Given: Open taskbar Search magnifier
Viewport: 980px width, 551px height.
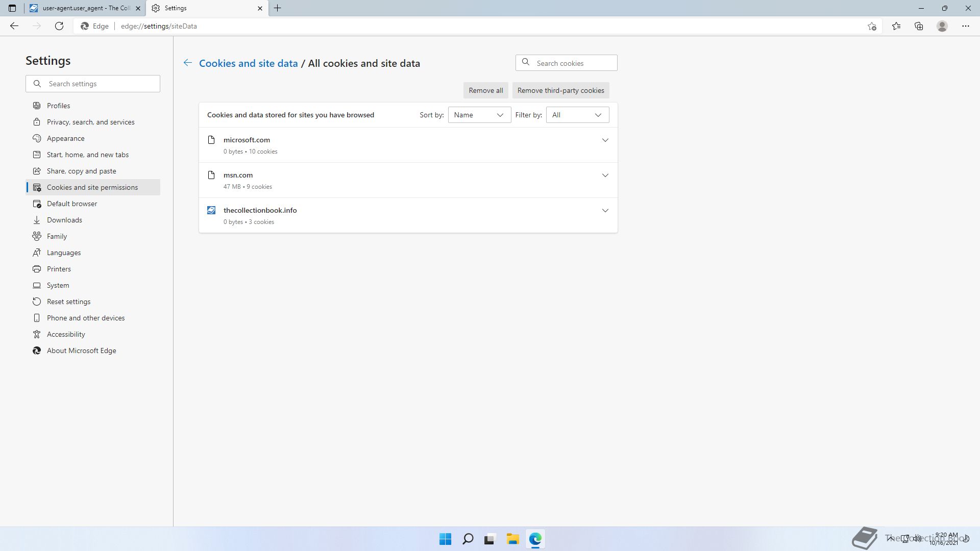Looking at the screenshot, I should pos(468,539).
